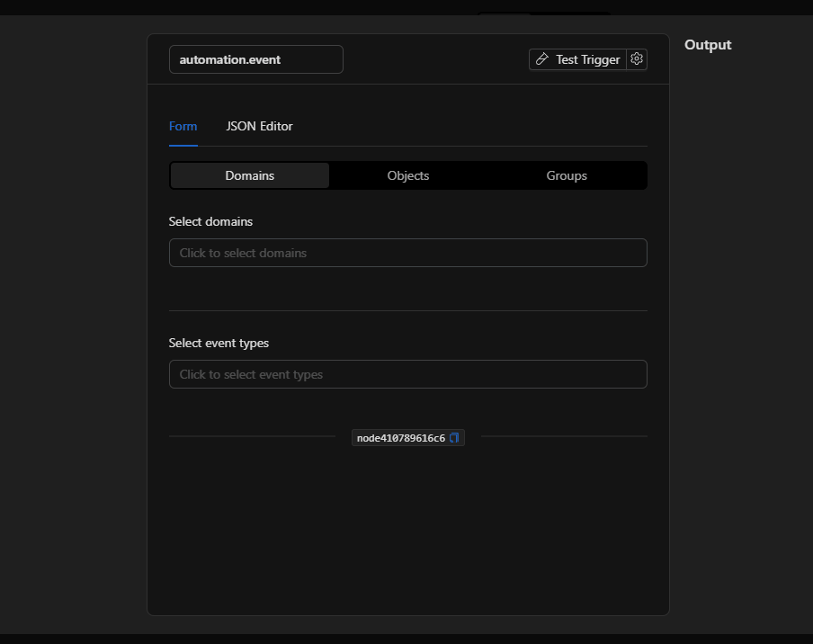Image resolution: width=813 pixels, height=644 pixels.
Task: Click the "Select domains" field label
Action: pyautogui.click(x=210, y=221)
